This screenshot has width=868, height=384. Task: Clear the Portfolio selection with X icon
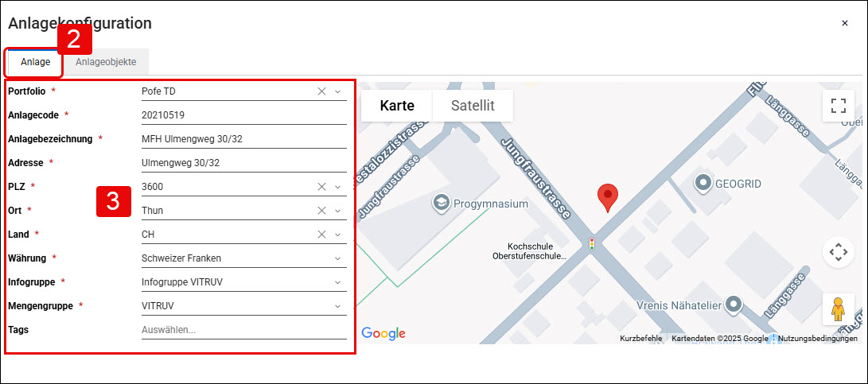point(321,91)
